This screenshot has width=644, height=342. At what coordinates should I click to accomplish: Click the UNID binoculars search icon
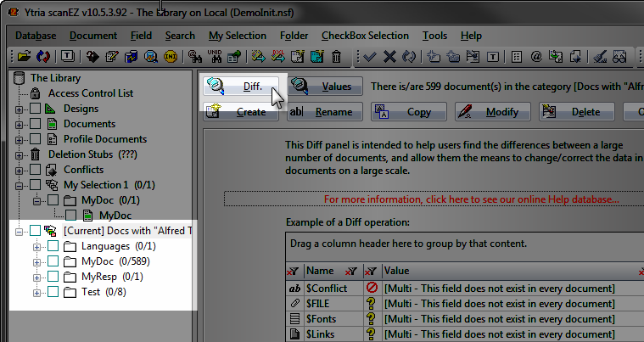(214, 57)
